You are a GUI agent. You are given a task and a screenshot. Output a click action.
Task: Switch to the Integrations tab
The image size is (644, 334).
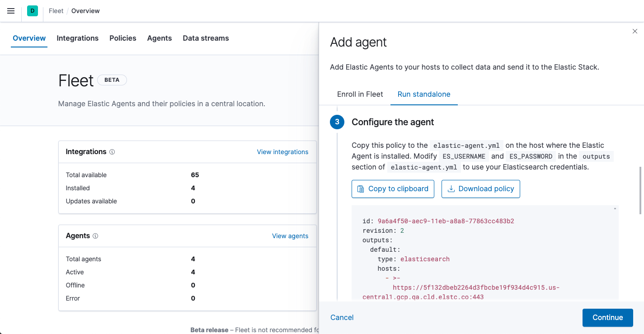click(77, 38)
